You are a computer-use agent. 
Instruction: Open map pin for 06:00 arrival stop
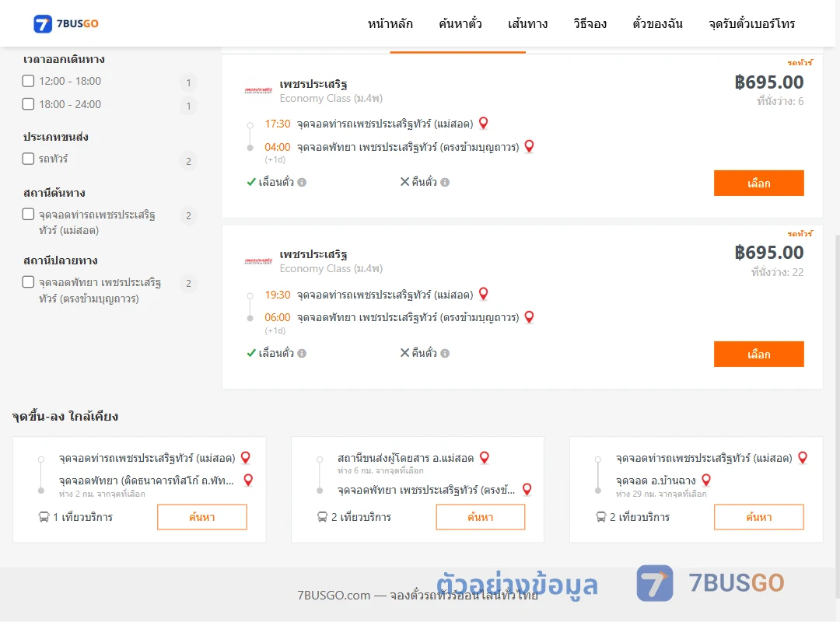529,316
